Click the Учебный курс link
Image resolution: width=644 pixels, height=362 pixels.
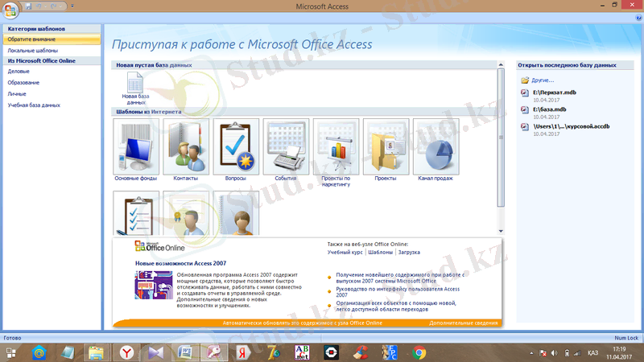(345, 252)
